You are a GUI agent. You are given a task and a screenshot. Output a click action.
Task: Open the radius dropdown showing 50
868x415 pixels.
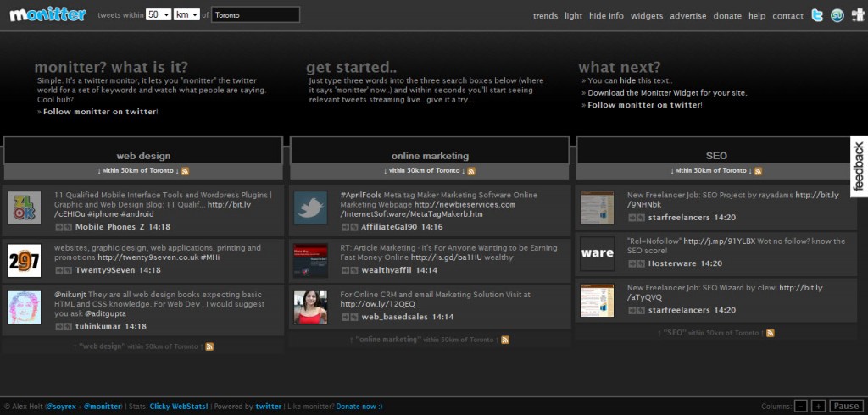[x=159, y=15]
